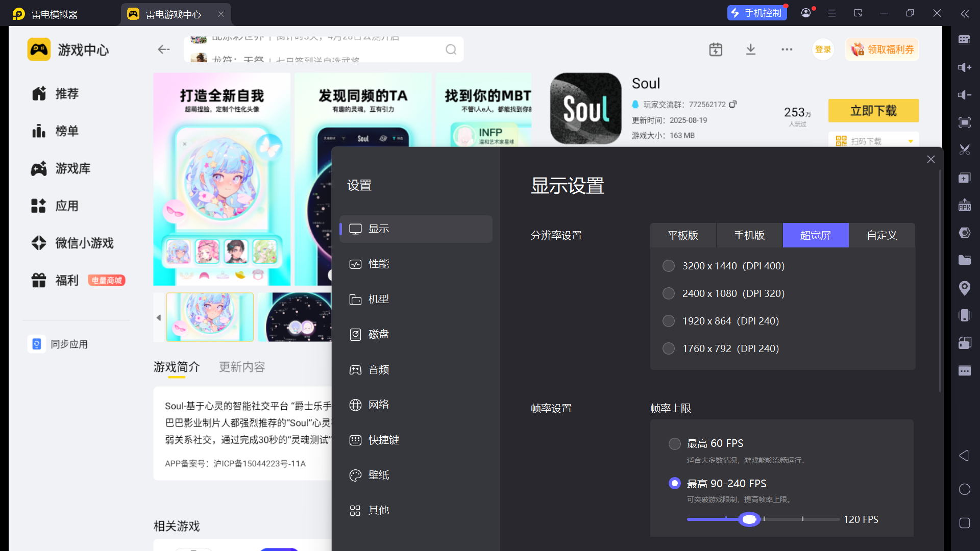
Task: Choose the 最高 60 FPS option
Action: coord(674,443)
